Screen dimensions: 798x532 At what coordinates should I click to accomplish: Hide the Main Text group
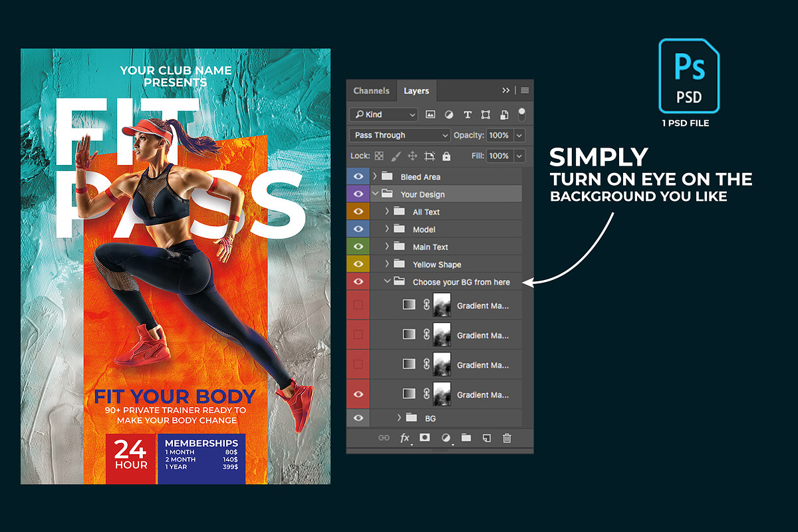click(358, 247)
